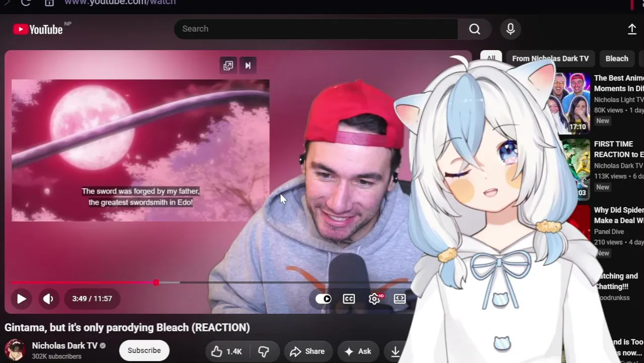Click the 302K subscribers text
This screenshot has width=644, height=363.
pyautogui.click(x=56, y=356)
